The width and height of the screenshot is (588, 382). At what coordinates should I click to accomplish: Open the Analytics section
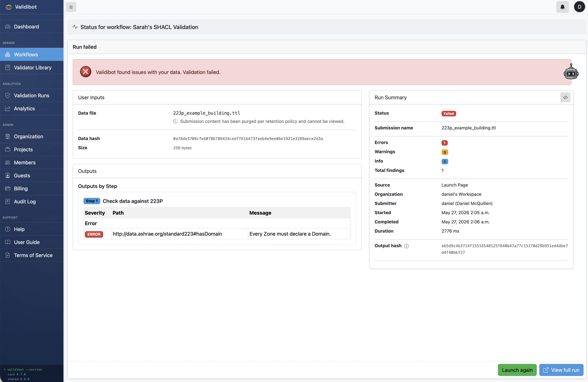tap(32, 109)
